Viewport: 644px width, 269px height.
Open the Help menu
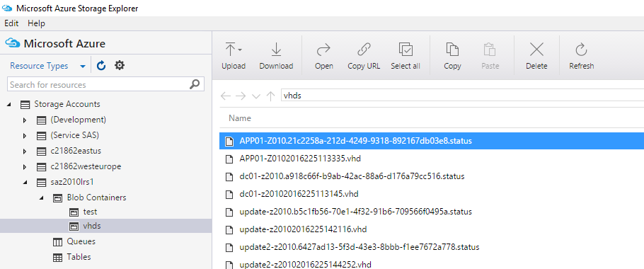(36, 23)
